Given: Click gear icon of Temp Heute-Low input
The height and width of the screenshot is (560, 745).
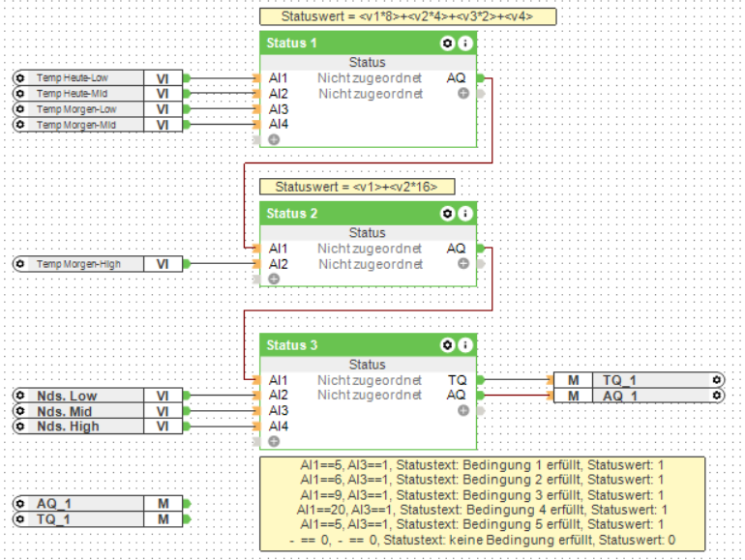Looking at the screenshot, I should click(x=20, y=78).
